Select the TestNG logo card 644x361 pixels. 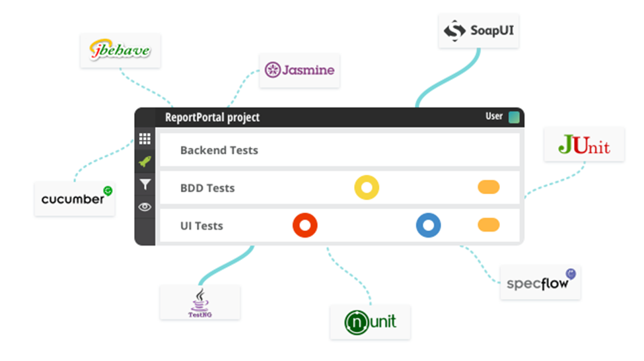point(199,302)
